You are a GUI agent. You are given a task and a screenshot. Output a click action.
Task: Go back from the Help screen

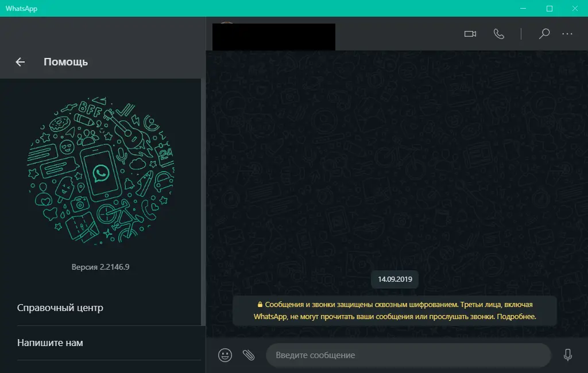point(20,62)
